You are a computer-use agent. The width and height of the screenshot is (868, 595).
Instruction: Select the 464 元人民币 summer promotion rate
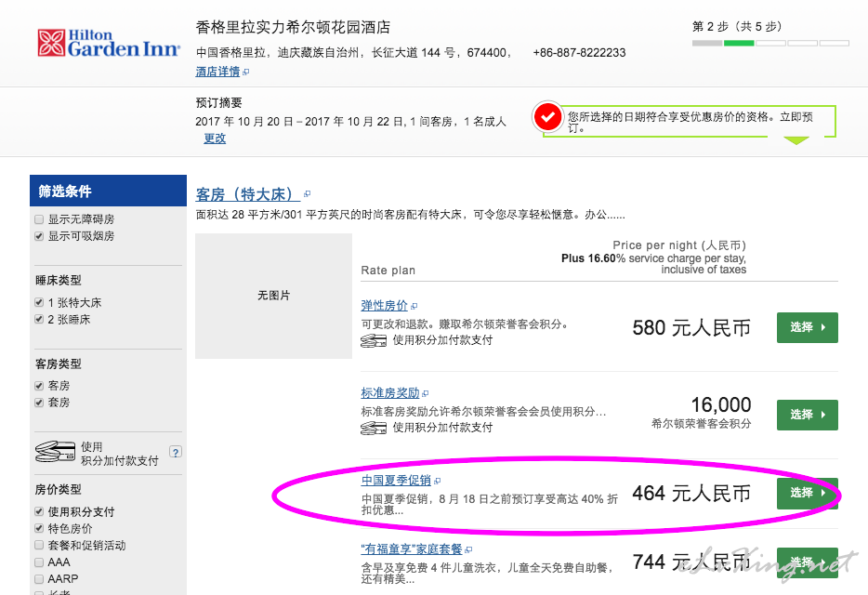coord(807,493)
